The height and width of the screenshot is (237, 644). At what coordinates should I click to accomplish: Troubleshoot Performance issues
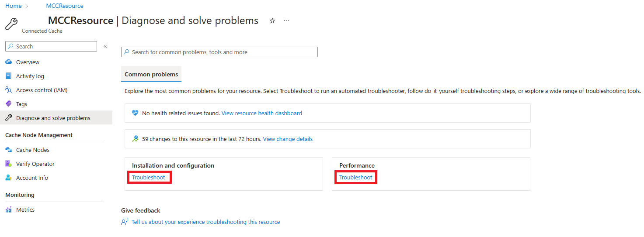pyautogui.click(x=356, y=177)
